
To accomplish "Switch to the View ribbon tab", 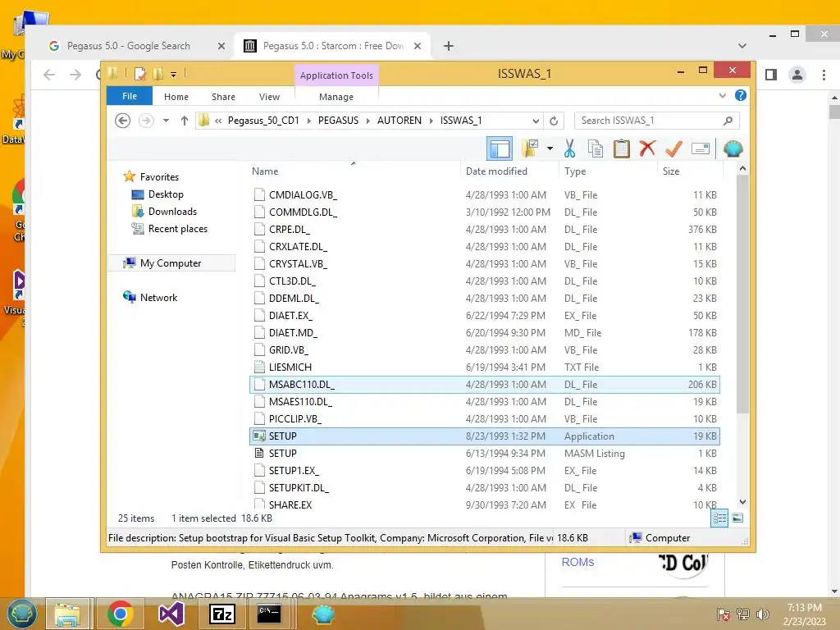I will coord(269,97).
